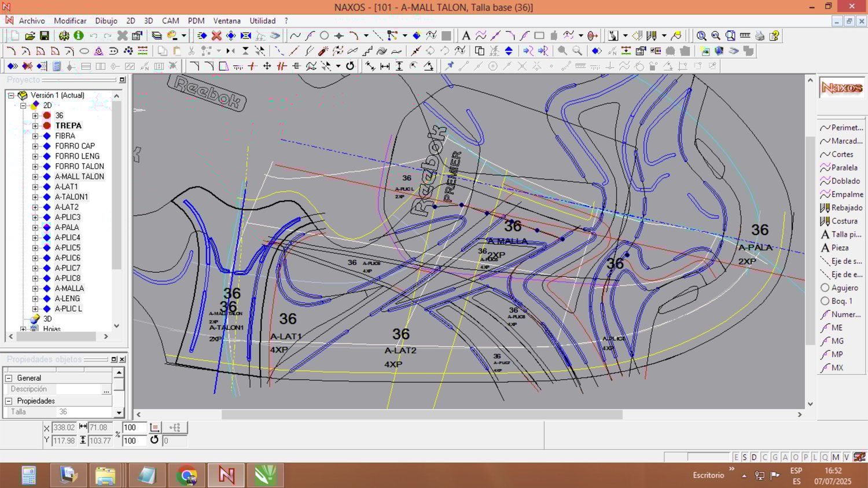Viewport: 868px width, 488px height.
Task: Click the green information icon
Action: tap(79, 36)
